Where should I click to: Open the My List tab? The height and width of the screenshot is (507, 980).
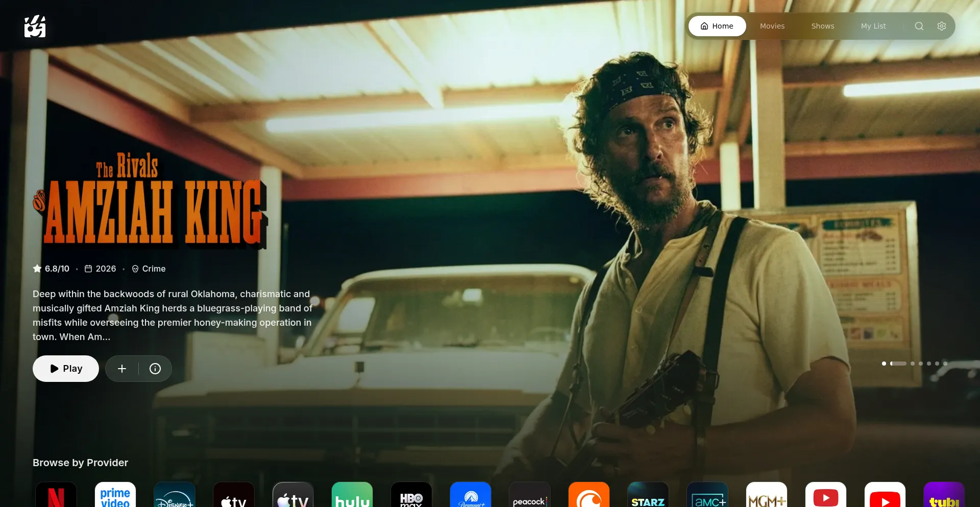tap(873, 26)
